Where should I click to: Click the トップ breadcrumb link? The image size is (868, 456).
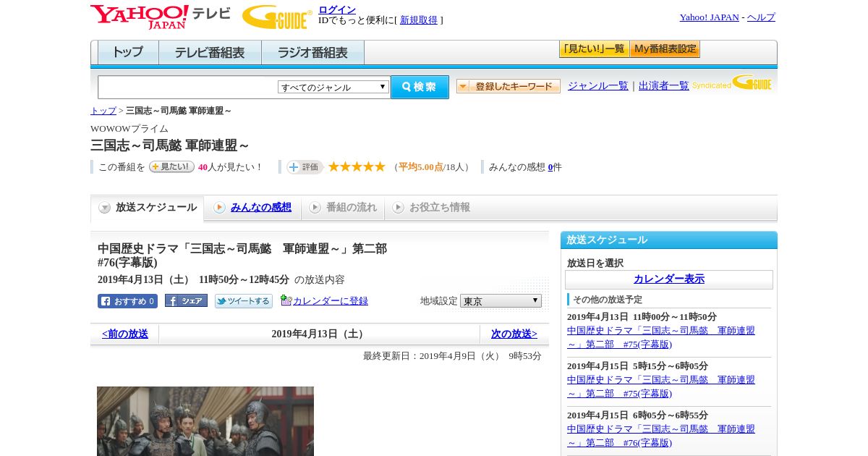tap(103, 111)
